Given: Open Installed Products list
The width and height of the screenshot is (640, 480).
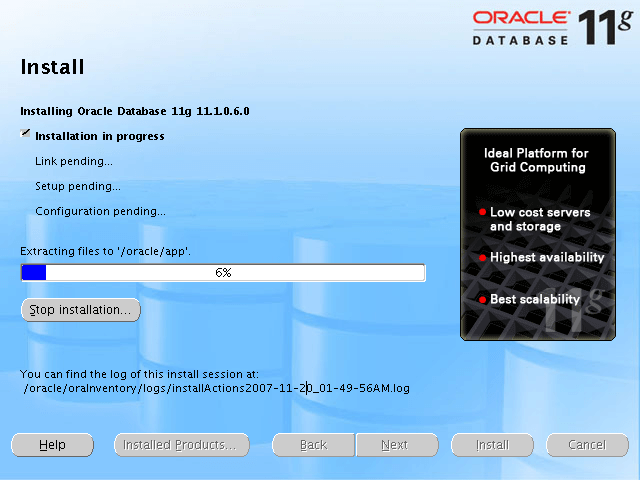Looking at the screenshot, I should coord(182,444).
